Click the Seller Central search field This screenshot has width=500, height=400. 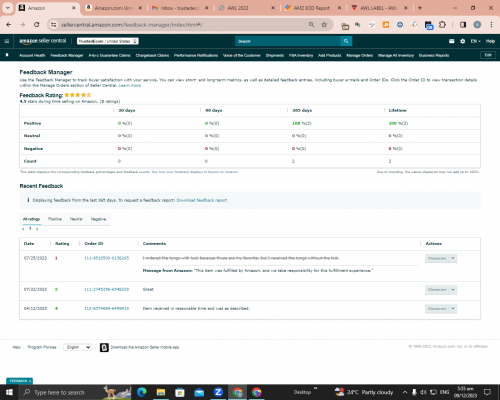[288, 41]
